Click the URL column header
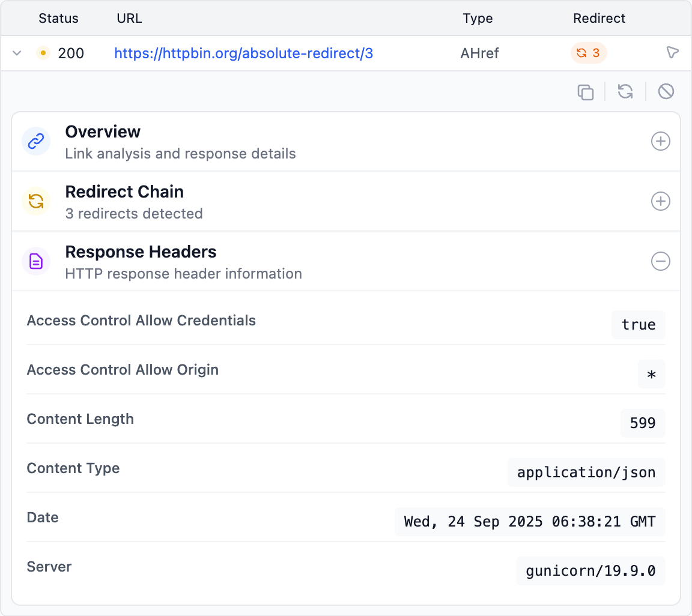 click(x=129, y=18)
